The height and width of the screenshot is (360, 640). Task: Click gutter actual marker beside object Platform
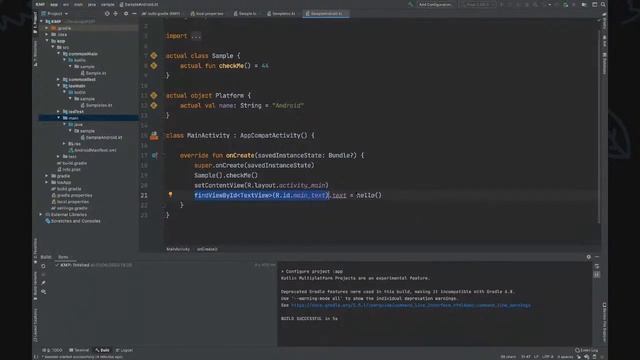coord(154,96)
